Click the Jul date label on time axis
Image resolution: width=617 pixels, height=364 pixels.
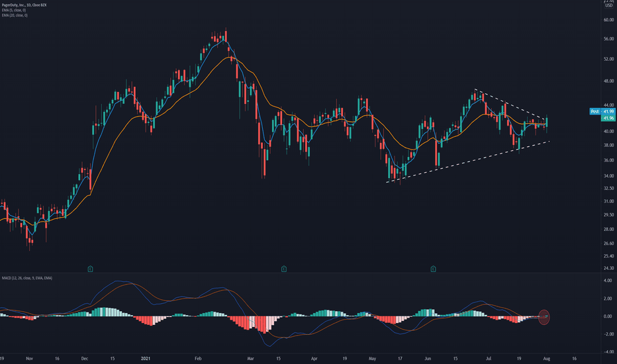[489, 359]
